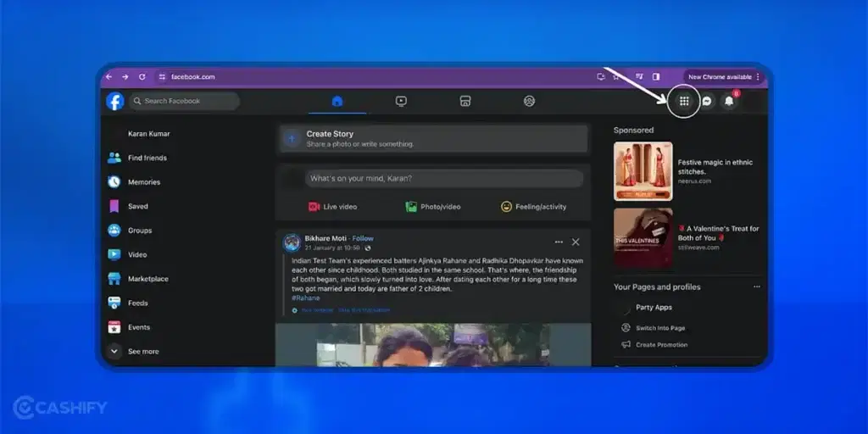Screen dimensions: 868x434
Task: Click the Facebook logo
Action: click(115, 101)
